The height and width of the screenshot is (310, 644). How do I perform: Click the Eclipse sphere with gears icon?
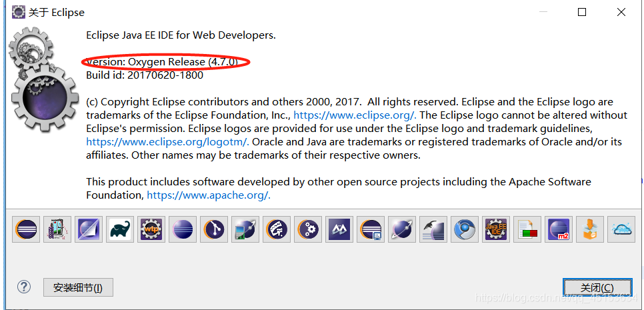pos(308,229)
